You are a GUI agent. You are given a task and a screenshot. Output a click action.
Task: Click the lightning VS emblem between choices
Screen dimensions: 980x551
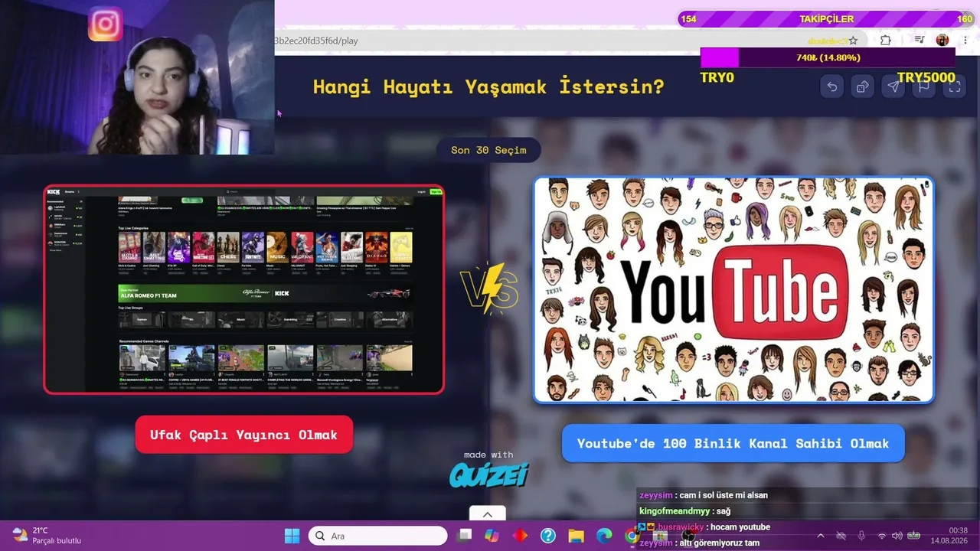[489, 289]
